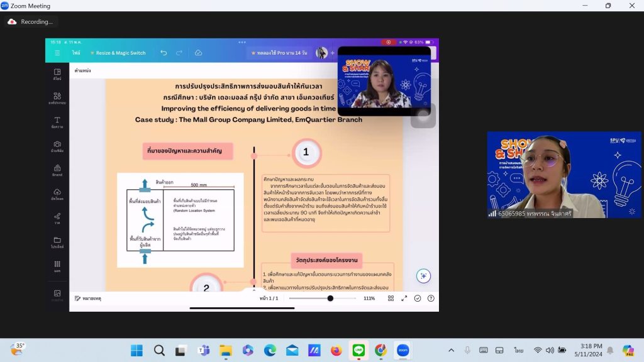Undo the last Canva edit

tap(164, 53)
